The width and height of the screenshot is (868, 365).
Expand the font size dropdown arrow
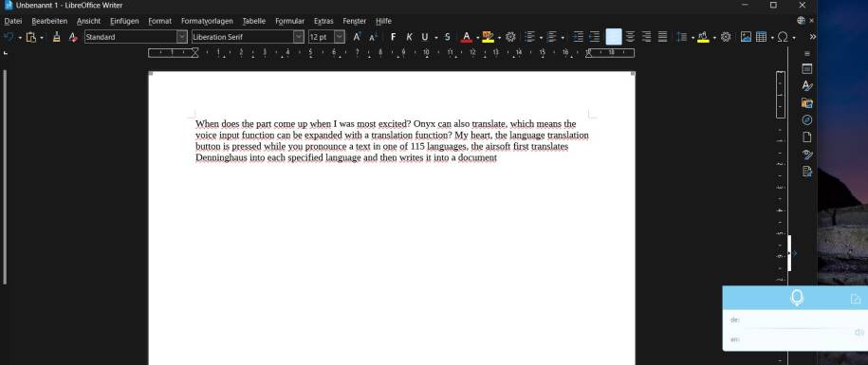click(x=340, y=37)
